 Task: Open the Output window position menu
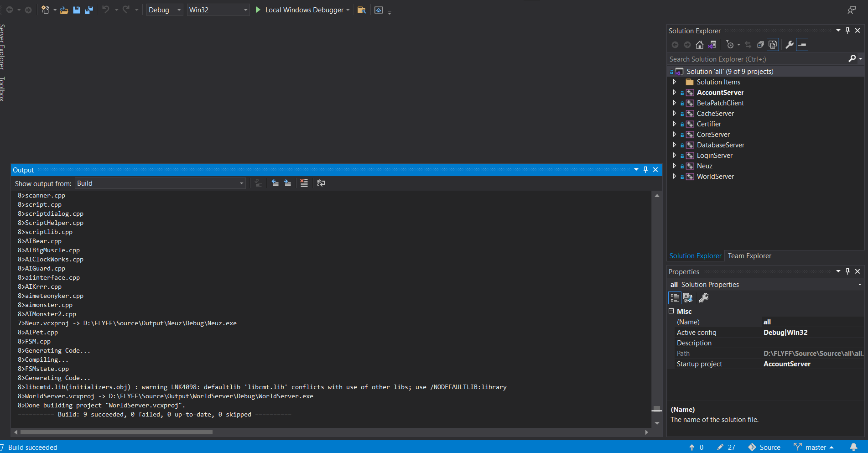point(636,170)
